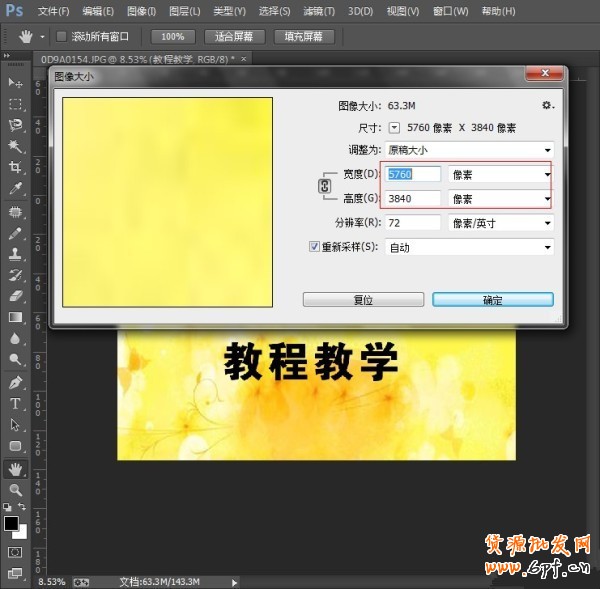
Task: Click the Image Size dialog gear icon
Action: 546,105
